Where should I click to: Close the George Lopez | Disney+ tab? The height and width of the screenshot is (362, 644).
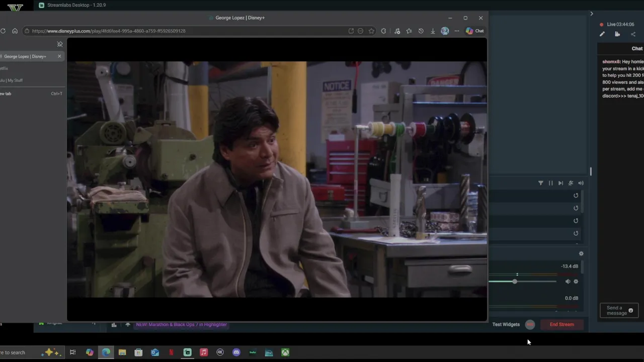[59, 56]
